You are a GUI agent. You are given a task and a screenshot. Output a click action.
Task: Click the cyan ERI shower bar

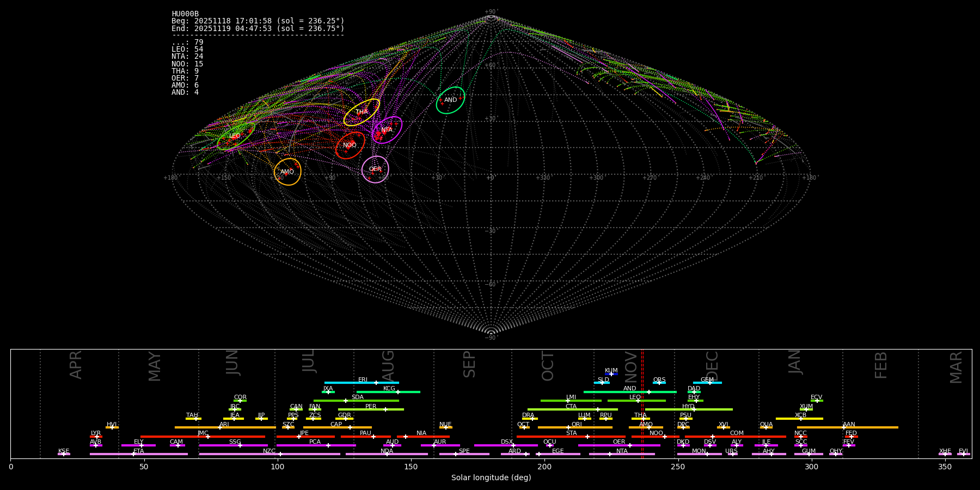point(362,383)
